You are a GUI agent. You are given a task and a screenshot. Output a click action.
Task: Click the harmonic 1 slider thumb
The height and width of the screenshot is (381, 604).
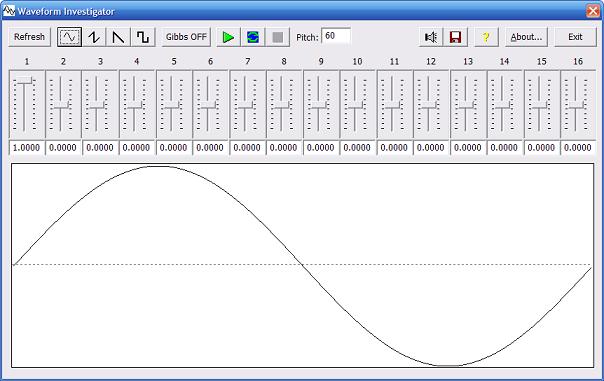(x=25, y=81)
